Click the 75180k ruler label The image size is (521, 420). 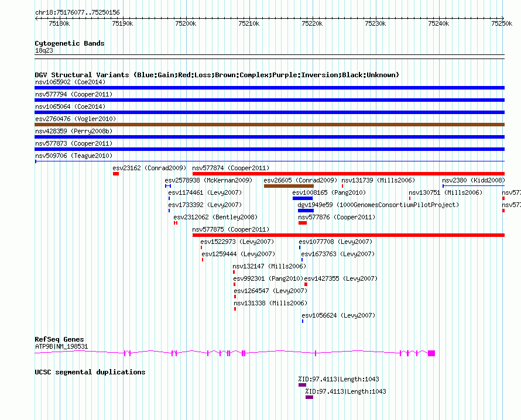(59, 23)
